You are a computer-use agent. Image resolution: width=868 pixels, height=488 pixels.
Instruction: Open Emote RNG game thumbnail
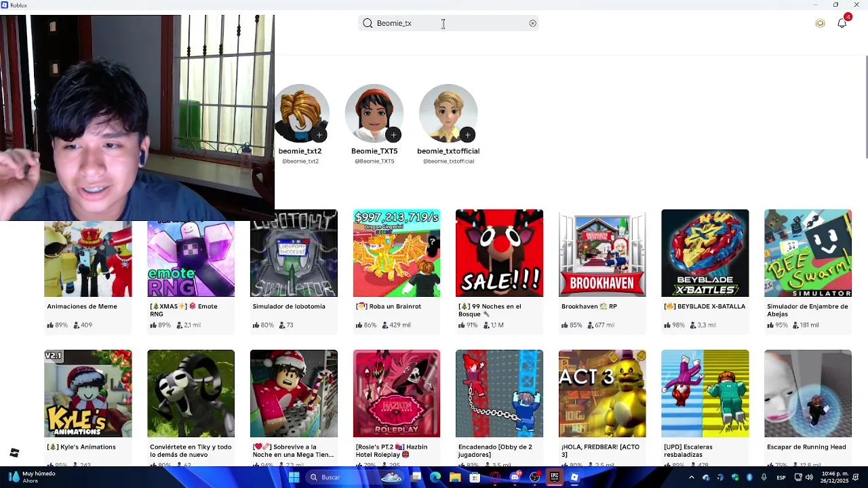coord(191,259)
